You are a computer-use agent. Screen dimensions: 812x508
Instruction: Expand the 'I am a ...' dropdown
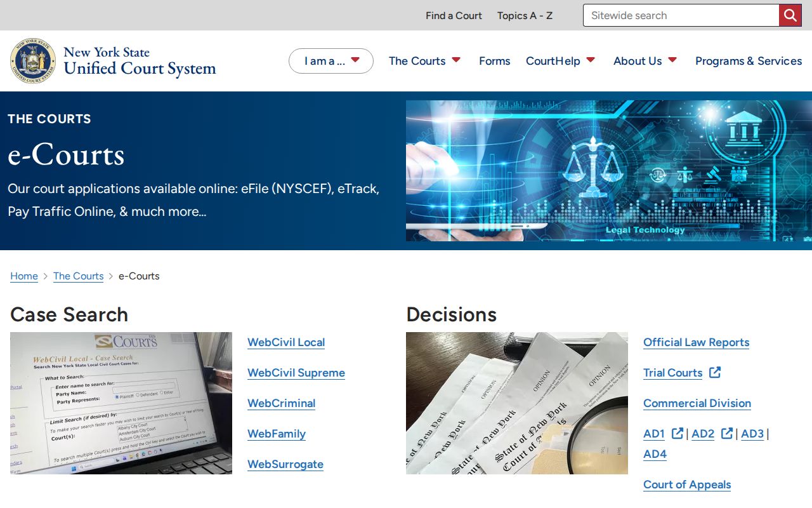pyautogui.click(x=331, y=61)
